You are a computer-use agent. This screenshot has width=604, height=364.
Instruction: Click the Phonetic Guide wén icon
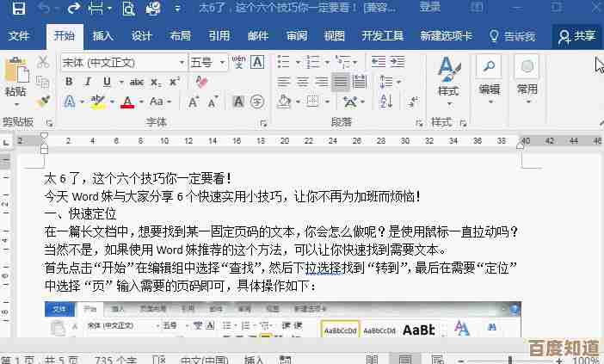pyautogui.click(x=238, y=62)
